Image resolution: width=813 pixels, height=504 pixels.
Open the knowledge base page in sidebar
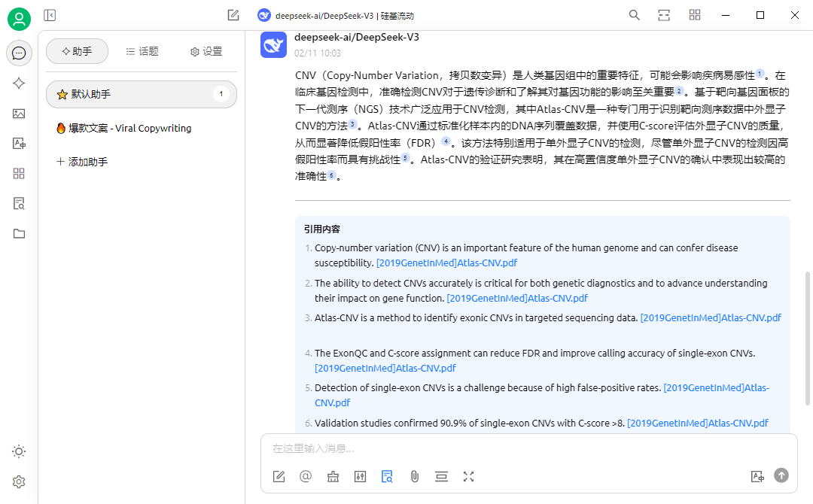[x=19, y=204]
